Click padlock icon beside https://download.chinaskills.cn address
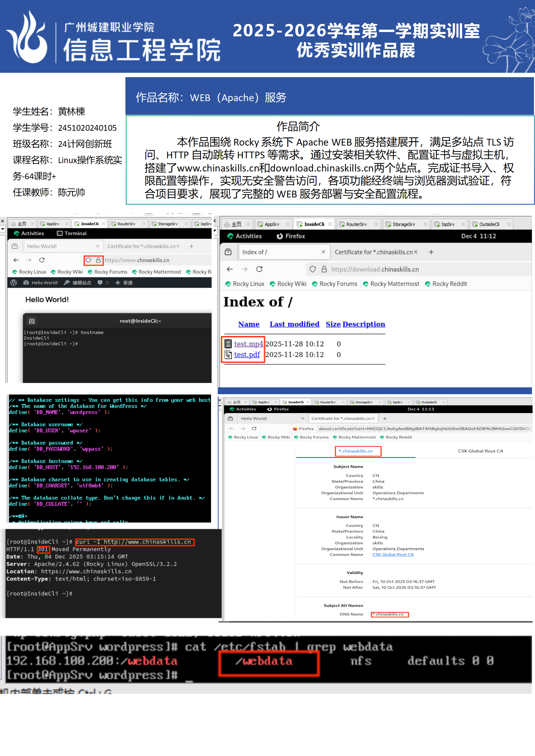Screen dimensions: 535x756 pos(324,269)
